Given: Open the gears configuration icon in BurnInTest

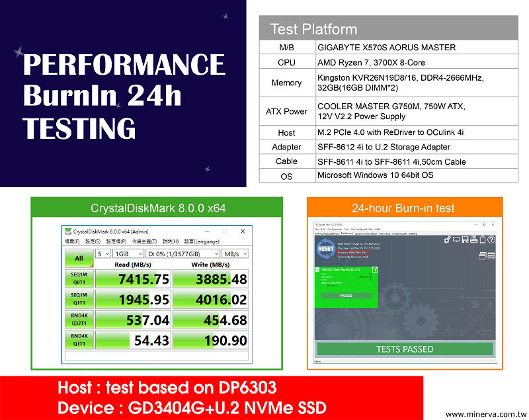Looking at the screenshot, I should click(x=448, y=239).
